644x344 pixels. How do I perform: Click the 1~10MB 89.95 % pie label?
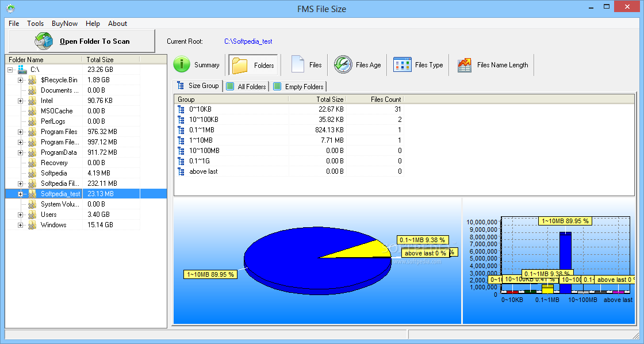(x=210, y=274)
